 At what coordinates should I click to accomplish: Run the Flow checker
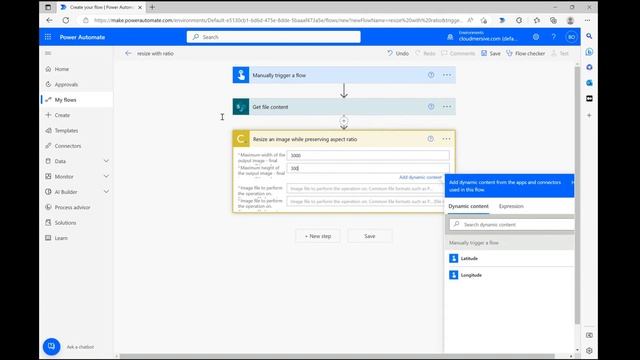coord(525,53)
